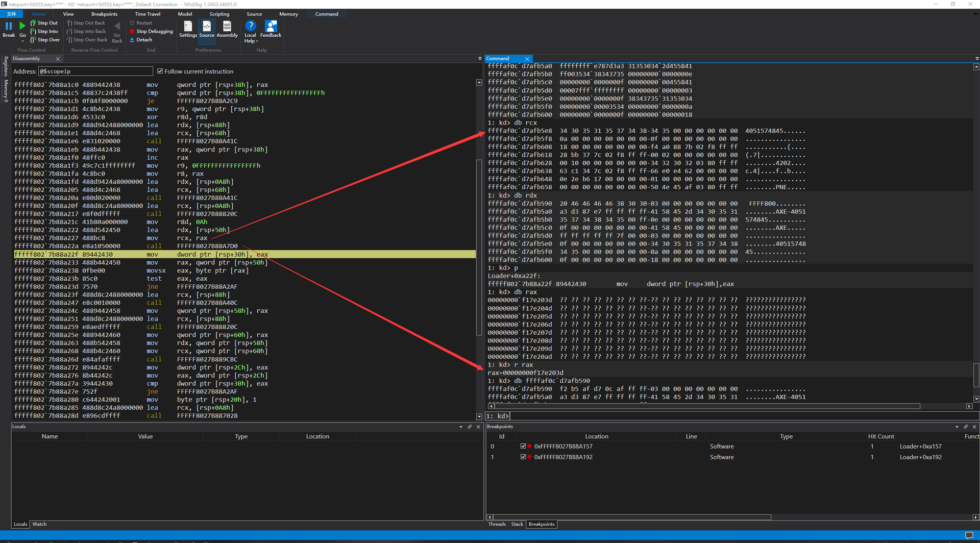The width and height of the screenshot is (980, 543).
Task: Toggle Follow current instruction checkbox
Action: coord(160,71)
